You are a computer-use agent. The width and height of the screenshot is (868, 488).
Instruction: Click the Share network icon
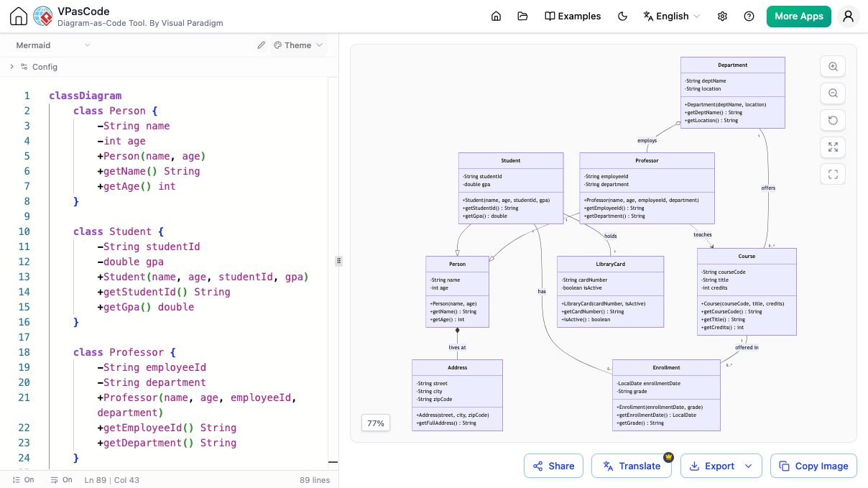pyautogui.click(x=538, y=466)
